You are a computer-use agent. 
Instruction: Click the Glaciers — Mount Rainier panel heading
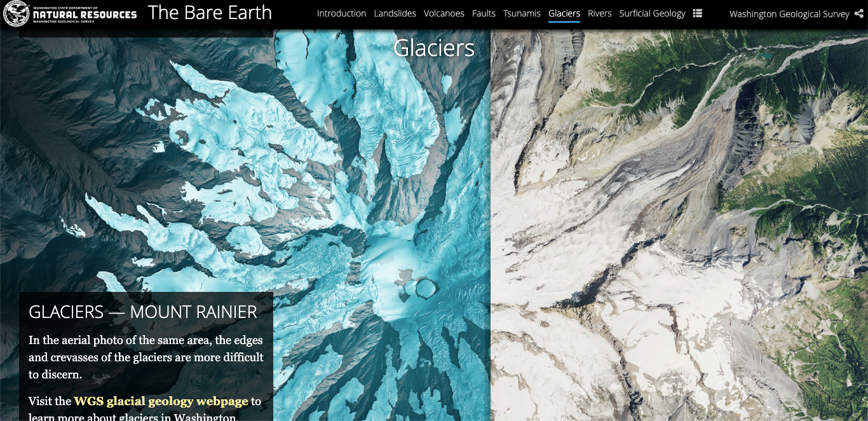[x=143, y=312]
